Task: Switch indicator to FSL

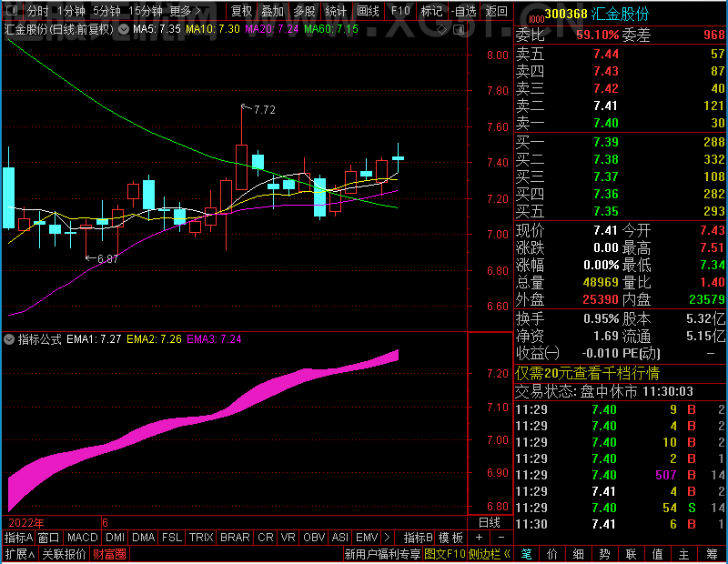Action: pos(172,538)
